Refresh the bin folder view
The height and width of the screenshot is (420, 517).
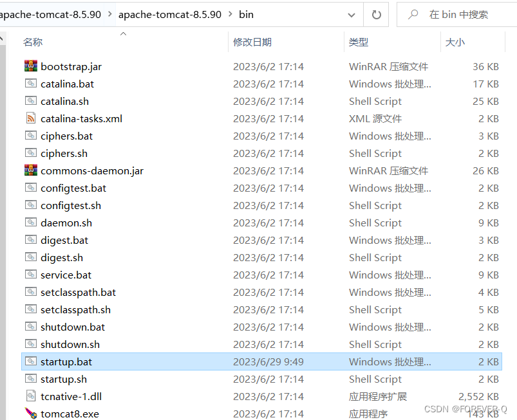pyautogui.click(x=376, y=15)
